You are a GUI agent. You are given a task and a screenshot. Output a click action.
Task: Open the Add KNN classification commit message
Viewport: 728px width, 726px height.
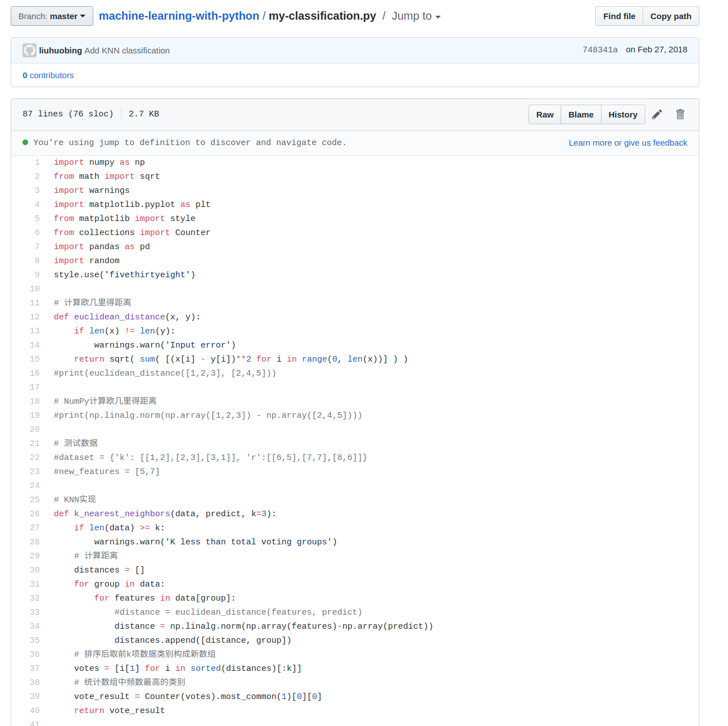[x=127, y=51]
